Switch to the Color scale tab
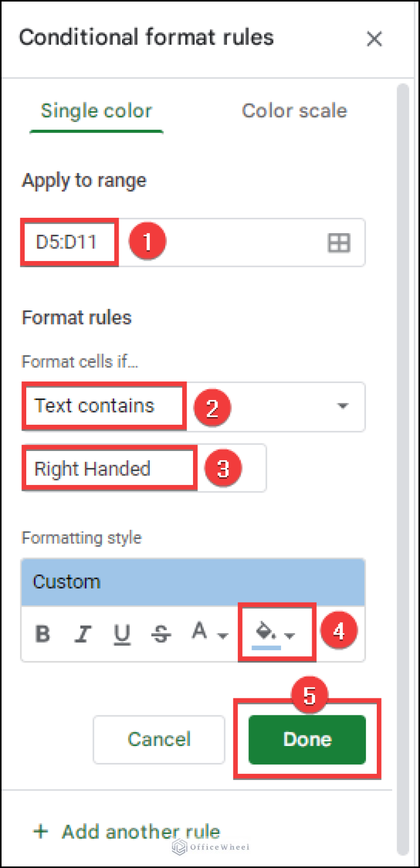This screenshot has width=420, height=868. pyautogui.click(x=294, y=111)
